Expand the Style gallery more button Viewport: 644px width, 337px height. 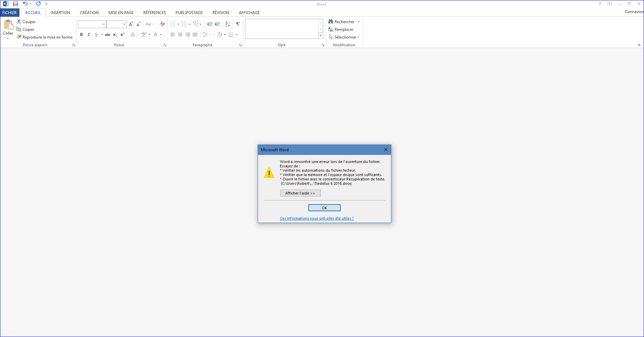(321, 36)
